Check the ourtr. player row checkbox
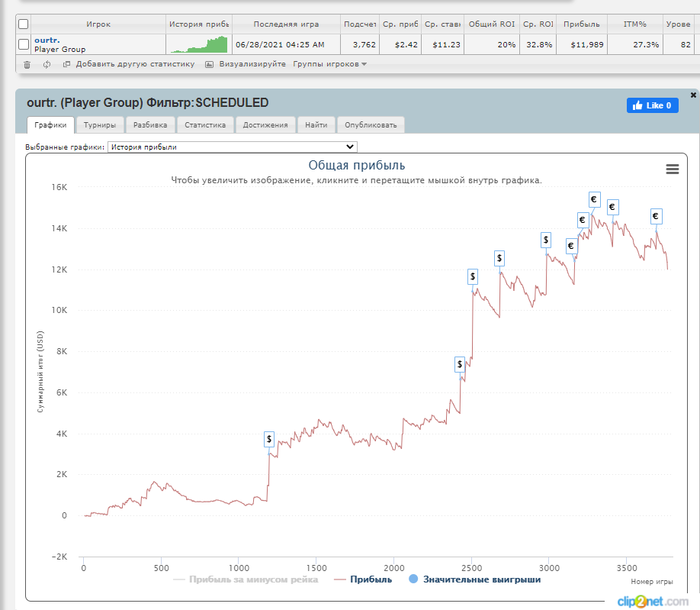The width and height of the screenshot is (700, 610). click(x=23, y=44)
